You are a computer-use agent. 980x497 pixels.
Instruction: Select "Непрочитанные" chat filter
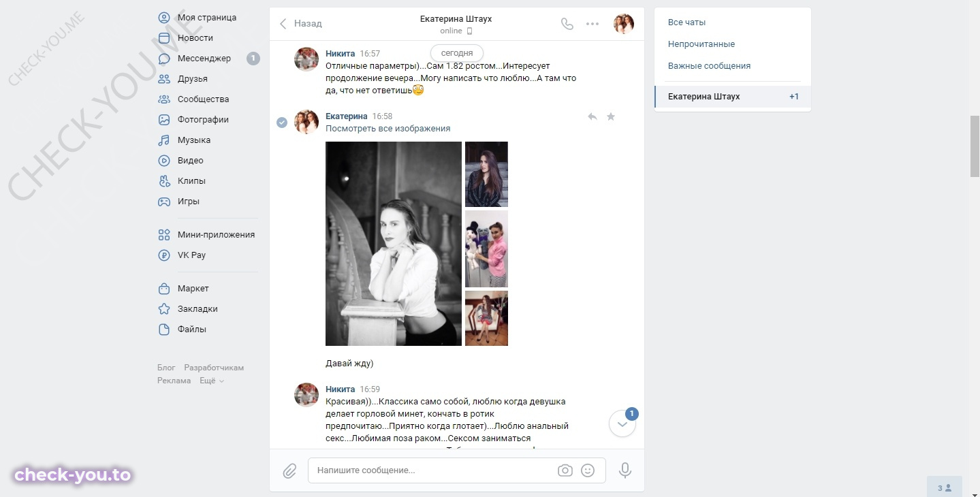[701, 44]
